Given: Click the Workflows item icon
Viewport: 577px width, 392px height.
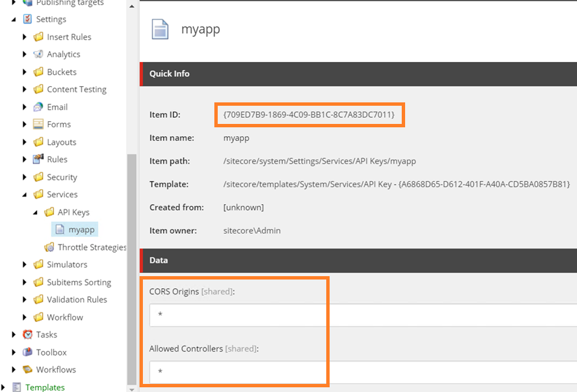Looking at the screenshot, I should click(x=28, y=370).
